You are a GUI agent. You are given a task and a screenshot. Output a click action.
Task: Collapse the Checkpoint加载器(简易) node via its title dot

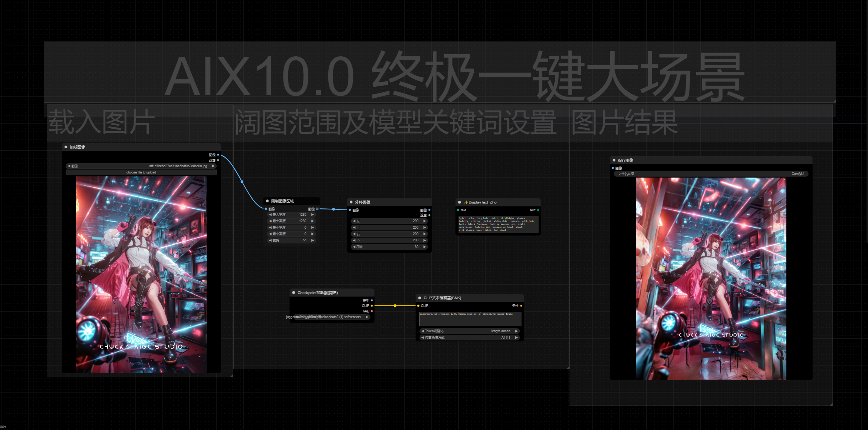point(293,293)
